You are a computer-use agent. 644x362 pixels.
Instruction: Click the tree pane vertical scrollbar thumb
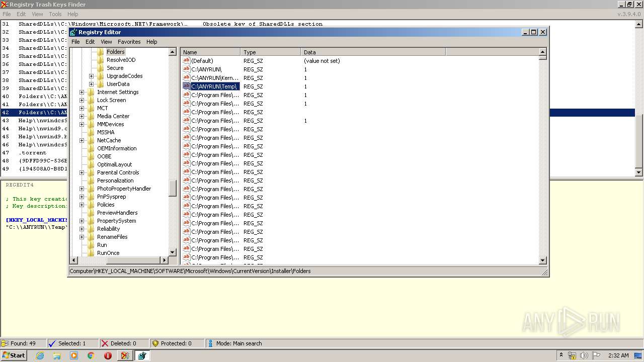173,188
